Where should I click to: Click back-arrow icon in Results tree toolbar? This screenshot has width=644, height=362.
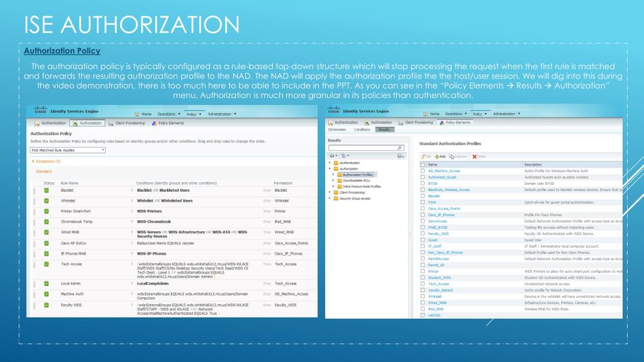(x=332, y=156)
